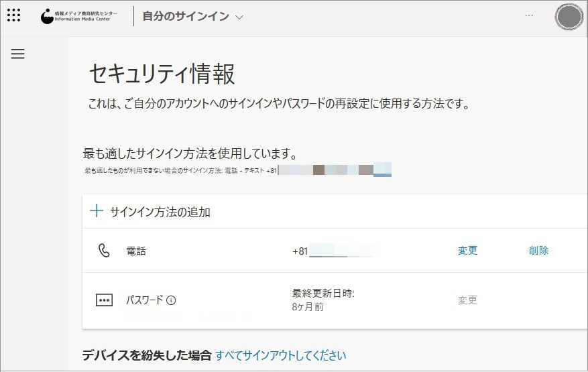Open the top bar ellipsis menu
This screenshot has width=588, height=372.
point(530,15)
